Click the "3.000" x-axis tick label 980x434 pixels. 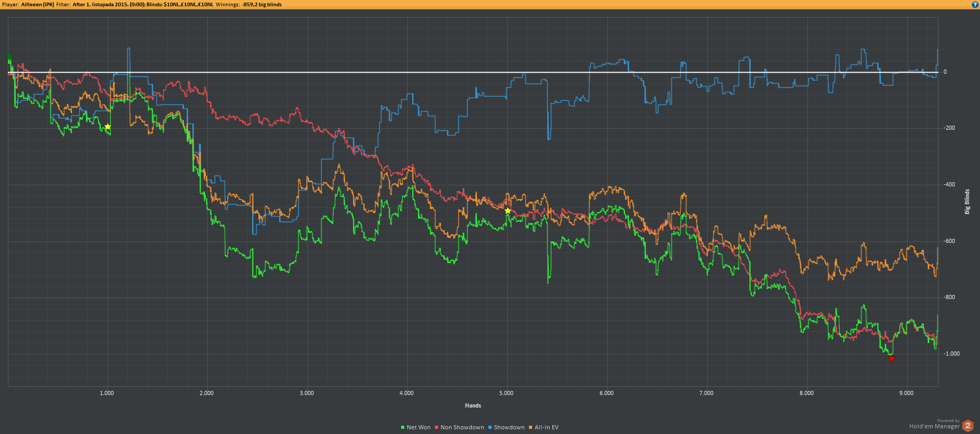(307, 393)
